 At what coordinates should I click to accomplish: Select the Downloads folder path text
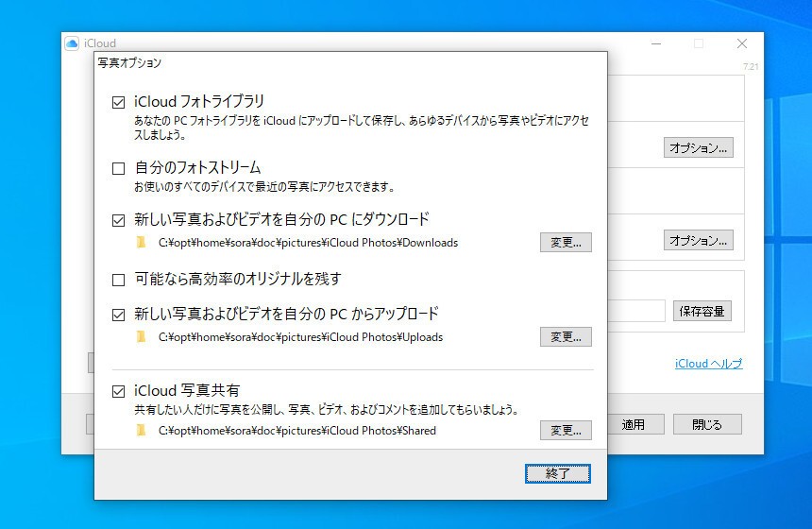308,243
